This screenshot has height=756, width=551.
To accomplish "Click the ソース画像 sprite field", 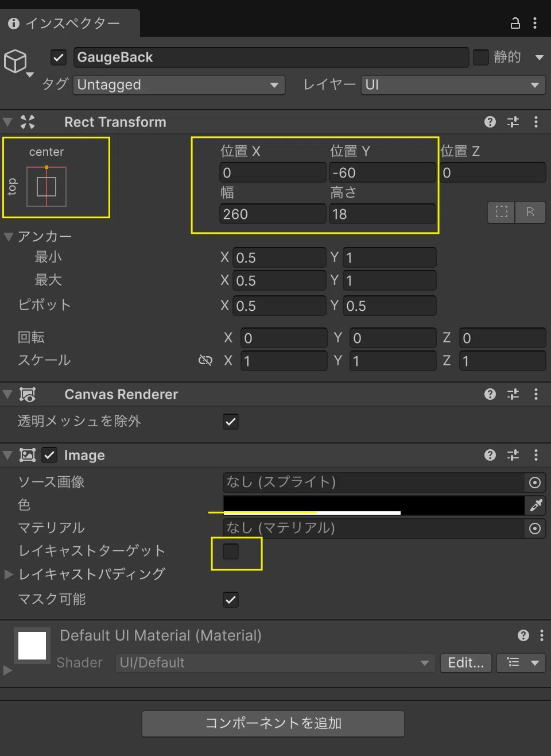I will point(374,483).
